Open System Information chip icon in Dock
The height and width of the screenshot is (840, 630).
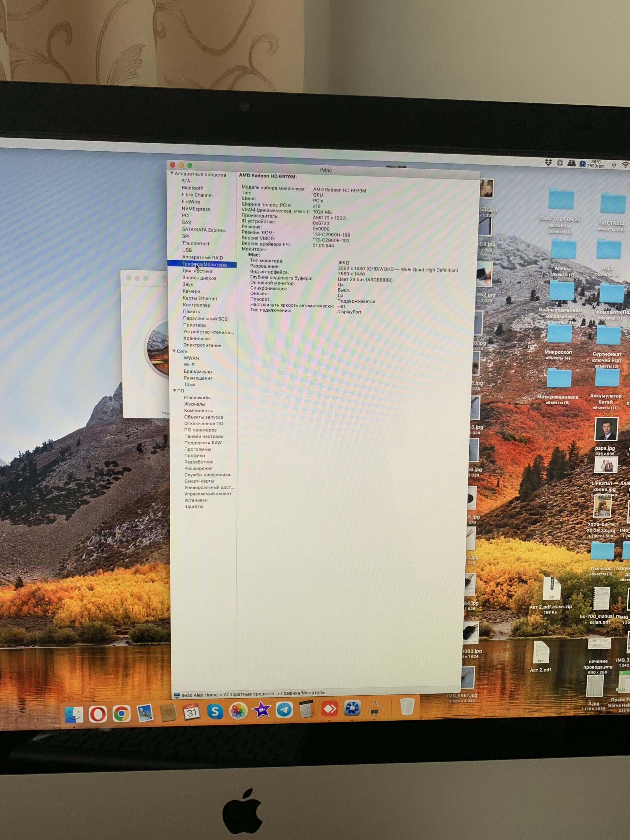pyautogui.click(x=374, y=707)
